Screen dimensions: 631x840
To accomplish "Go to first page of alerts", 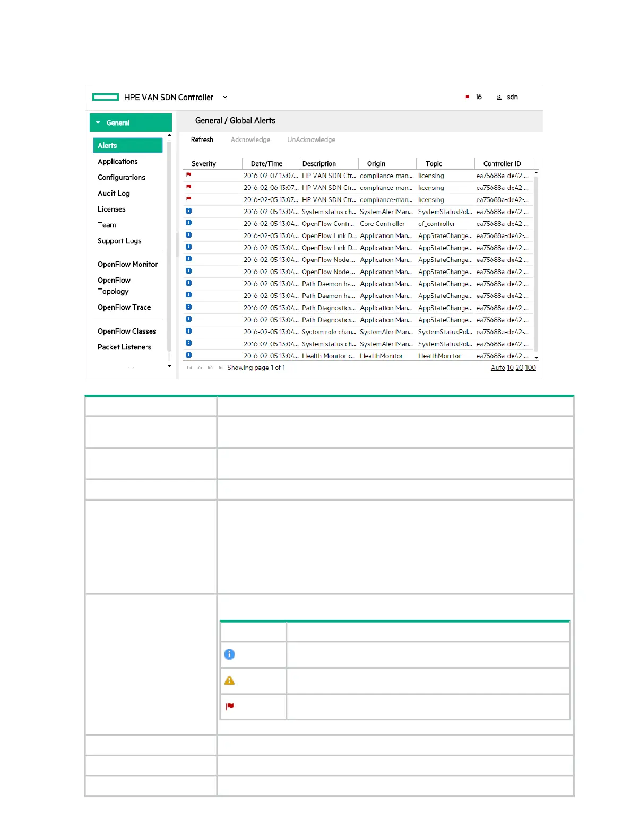I will coord(189,367).
